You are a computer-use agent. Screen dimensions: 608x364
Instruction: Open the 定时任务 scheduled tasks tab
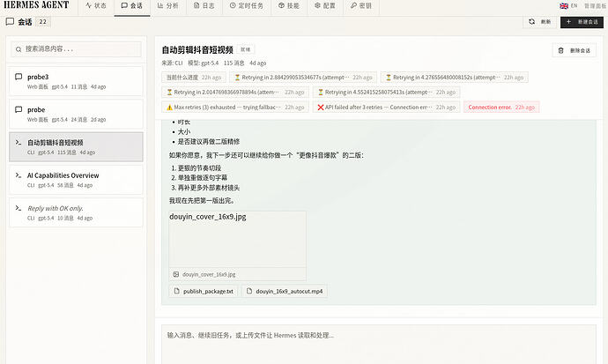point(246,6)
